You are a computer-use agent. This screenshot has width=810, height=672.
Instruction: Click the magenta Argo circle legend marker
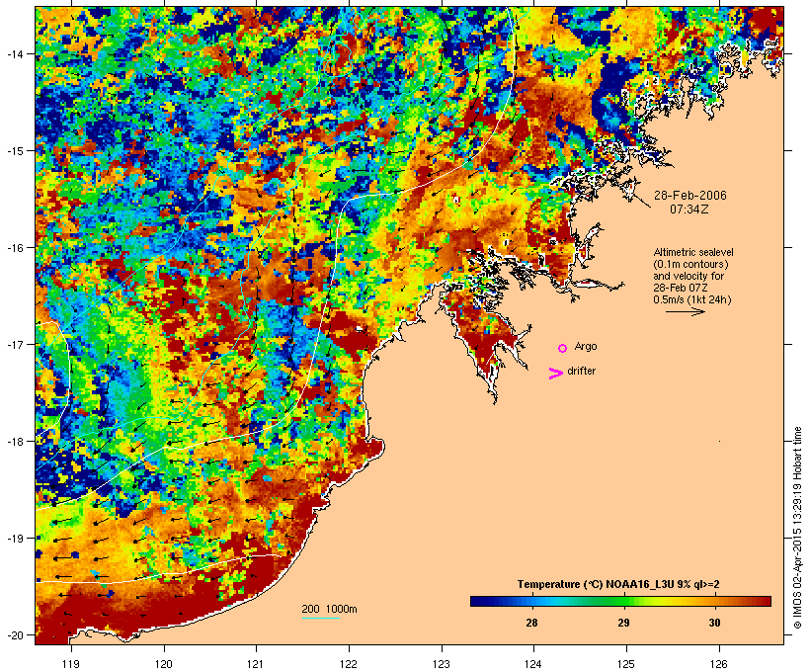click(563, 349)
